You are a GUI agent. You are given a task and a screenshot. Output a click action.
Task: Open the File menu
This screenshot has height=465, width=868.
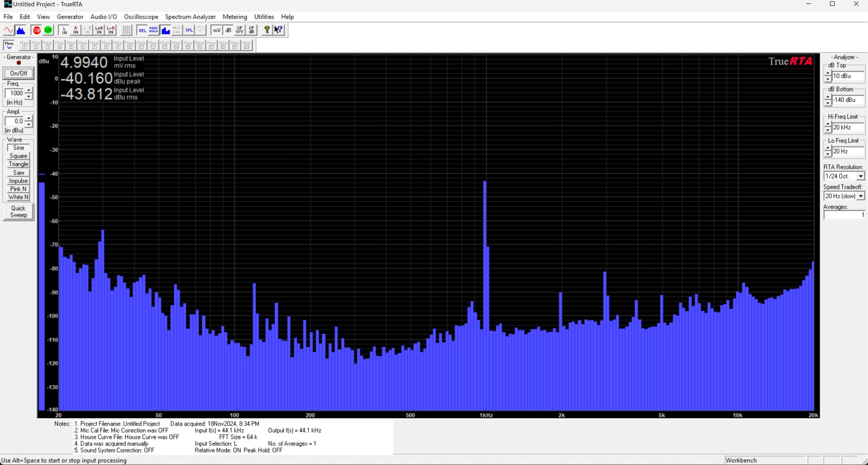(8, 17)
